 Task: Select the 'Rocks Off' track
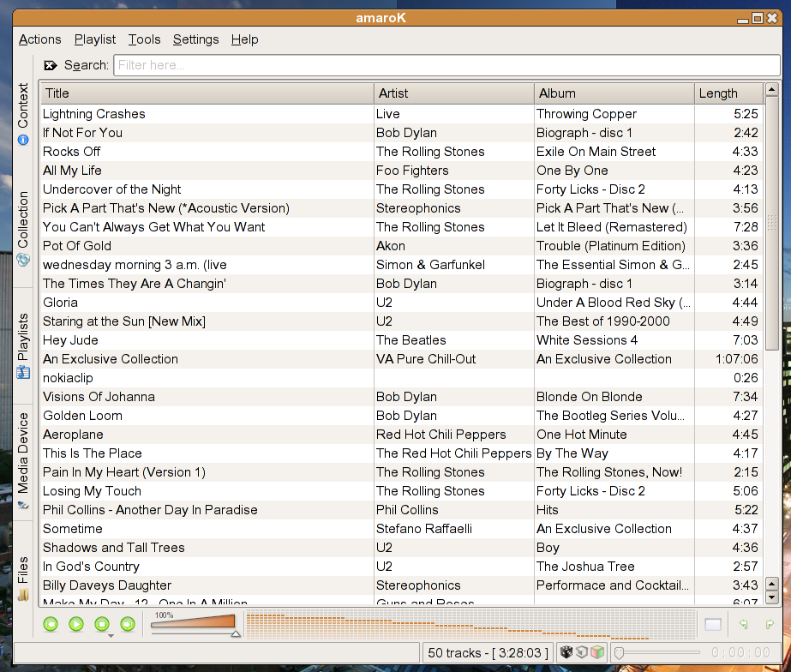coord(402,152)
